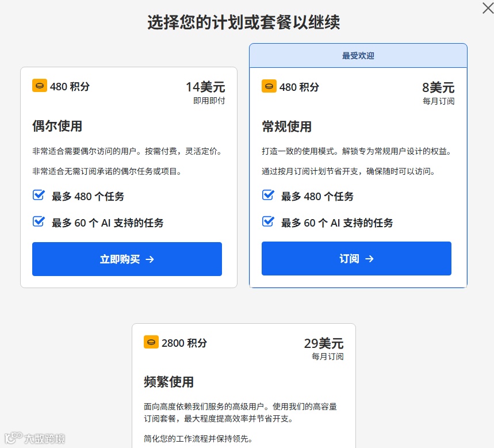Click the arrow icon inside the 立即购买 button

[x=150, y=259]
